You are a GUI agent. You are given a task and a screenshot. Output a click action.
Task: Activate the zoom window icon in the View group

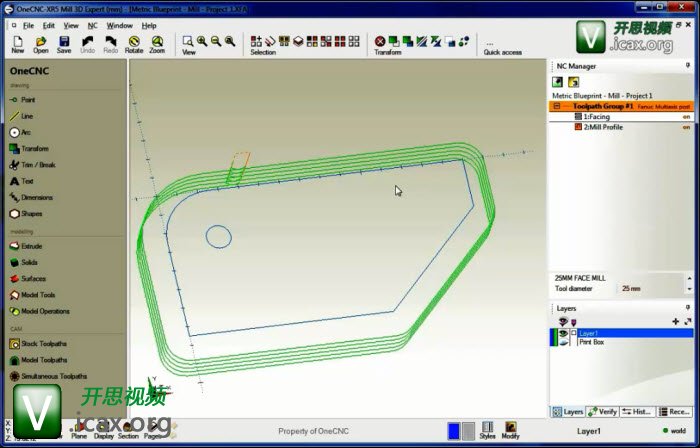click(x=188, y=41)
